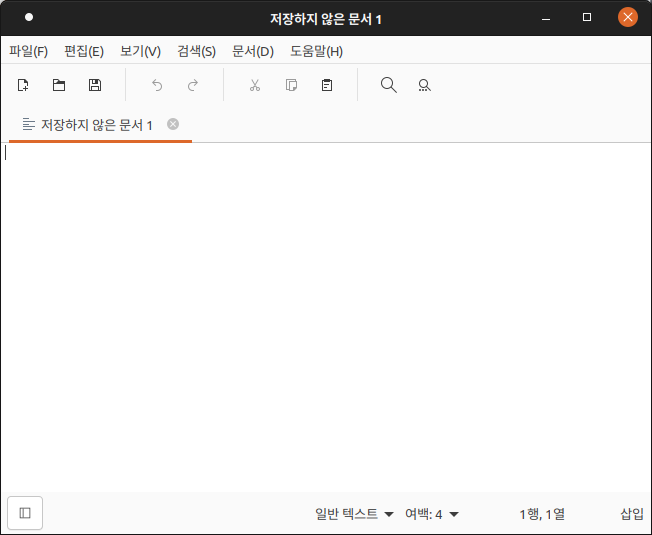
Task: Select the 저장하지 않은 문서 1 tab
Action: (x=96, y=125)
